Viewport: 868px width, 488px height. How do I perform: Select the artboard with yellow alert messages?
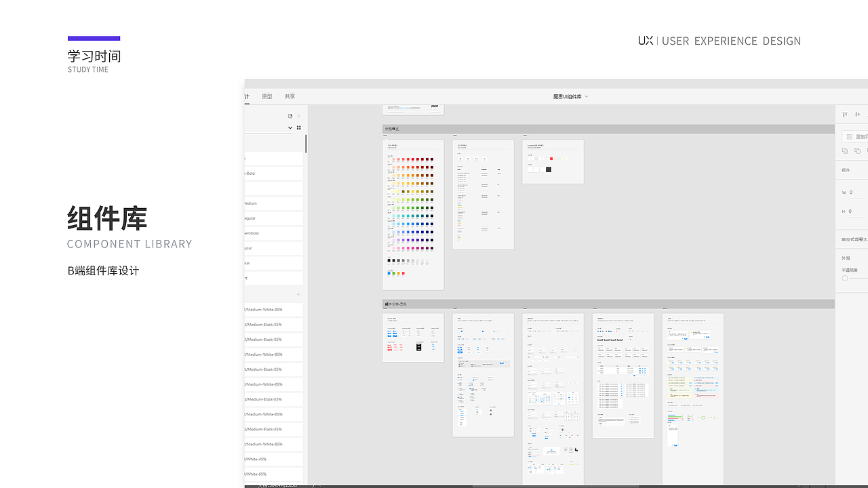click(x=693, y=400)
